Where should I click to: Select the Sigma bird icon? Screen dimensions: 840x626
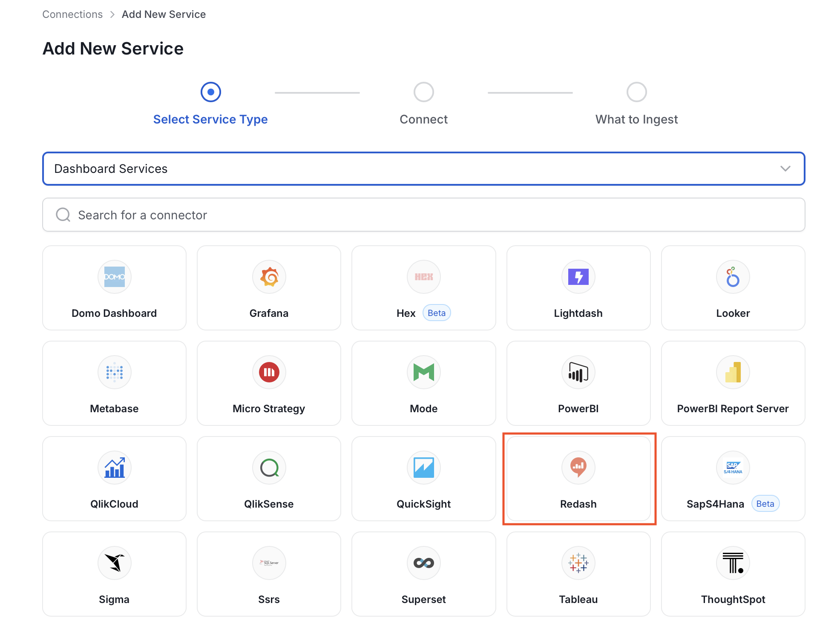[x=114, y=563]
